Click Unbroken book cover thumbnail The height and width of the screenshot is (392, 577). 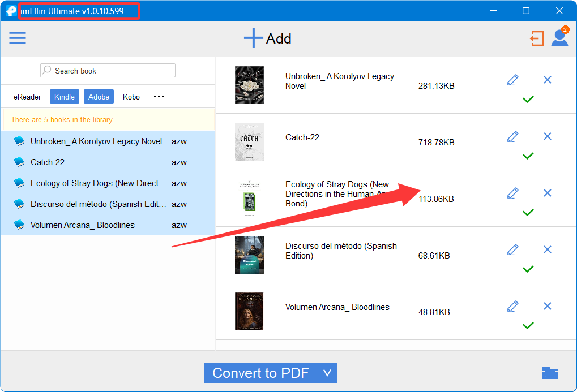pos(250,85)
